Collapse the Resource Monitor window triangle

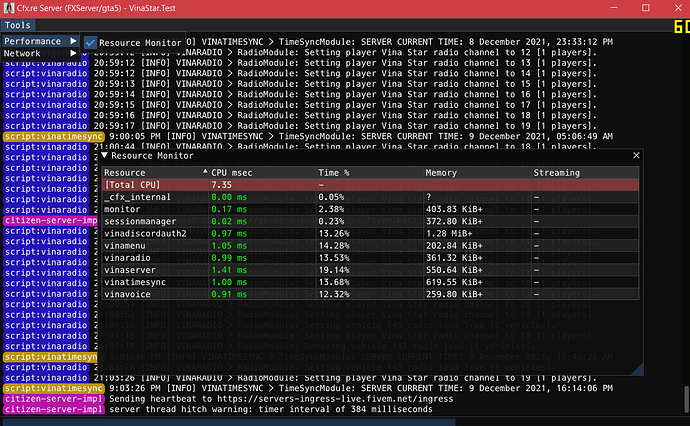pos(104,155)
